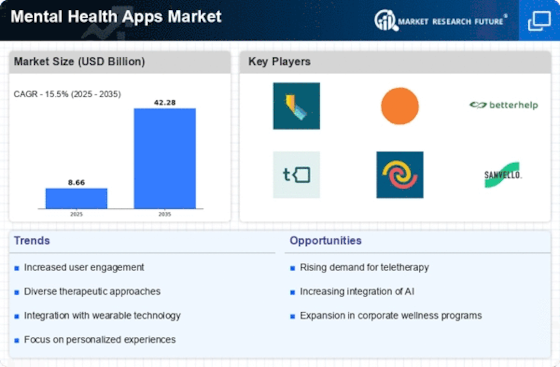
Task: Click 'Expansion in corporate wellness programs'
Action: (391, 316)
